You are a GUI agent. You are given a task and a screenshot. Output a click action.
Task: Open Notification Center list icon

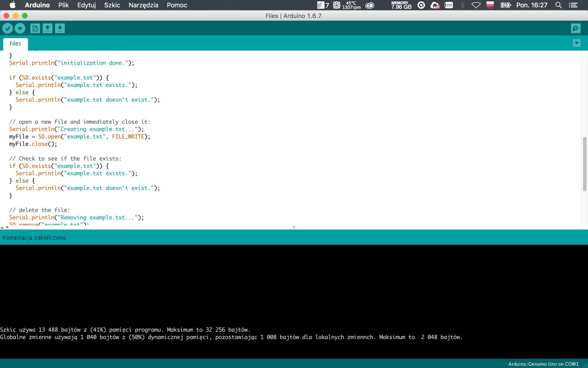pyautogui.click(x=573, y=5)
